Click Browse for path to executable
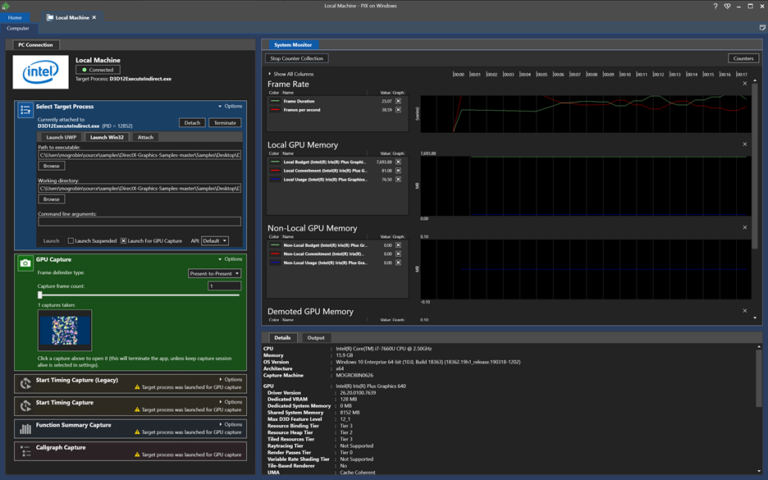 (51, 166)
